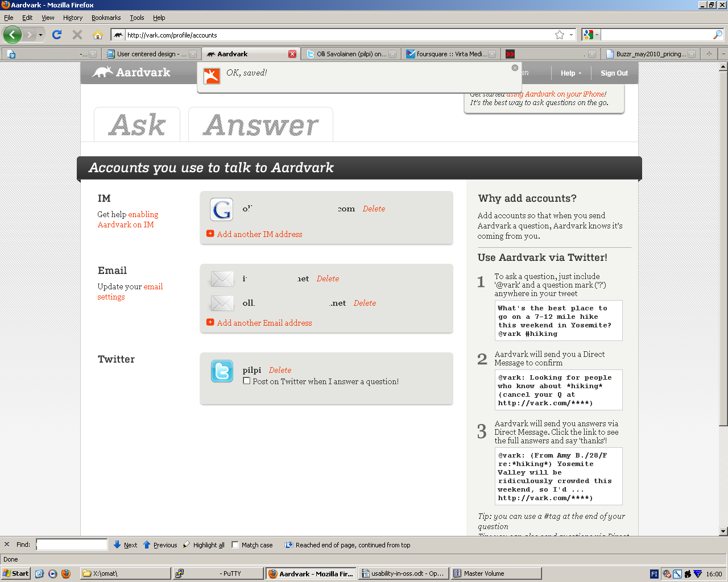Enable Post on Twitter when I answer checkbox
This screenshot has height=582, width=728.
click(x=247, y=381)
